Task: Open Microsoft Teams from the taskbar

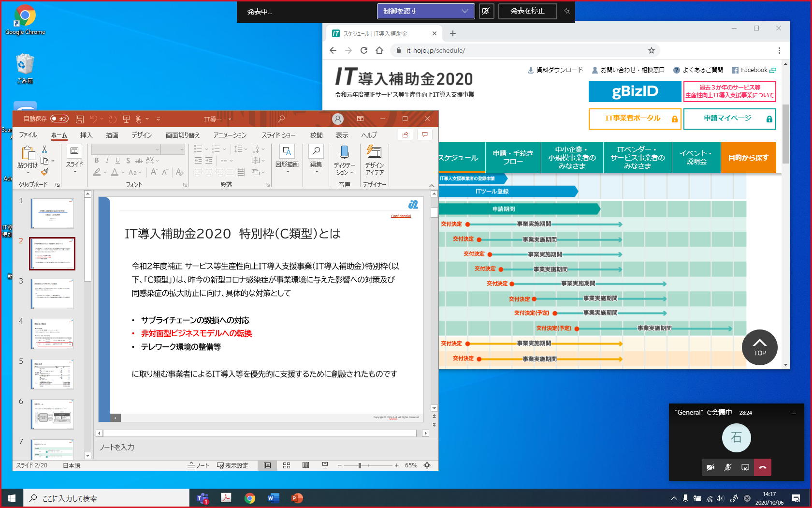Action: [x=203, y=498]
